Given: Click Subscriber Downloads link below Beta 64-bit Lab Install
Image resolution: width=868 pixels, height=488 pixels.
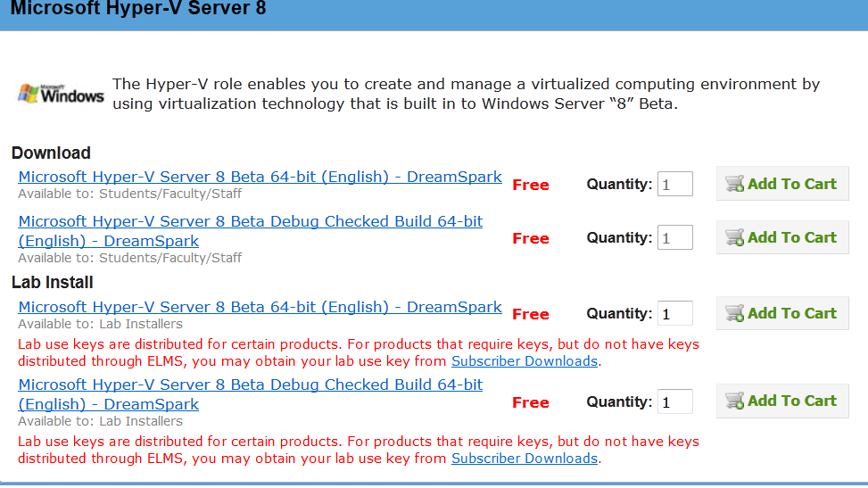Looking at the screenshot, I should coord(525,361).
